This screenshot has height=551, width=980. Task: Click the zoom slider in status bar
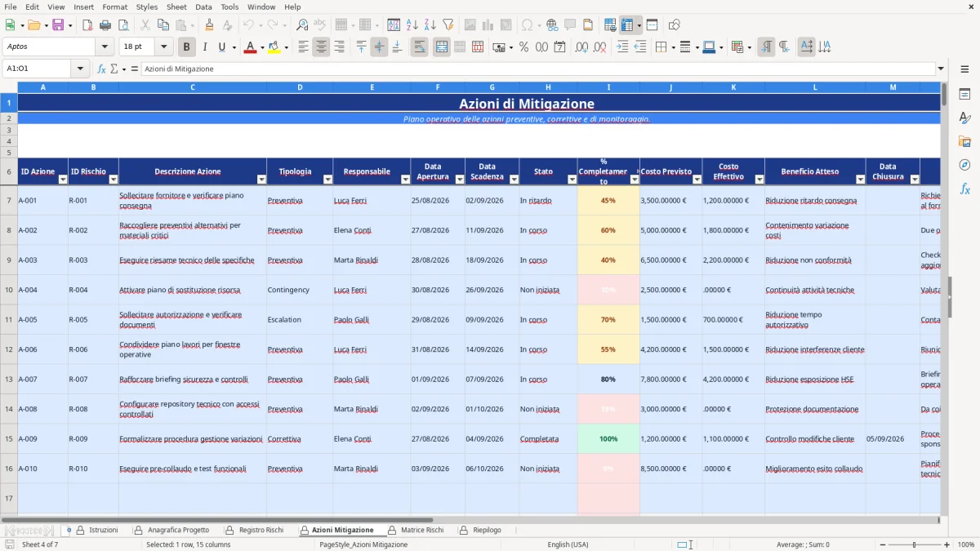tap(914, 544)
